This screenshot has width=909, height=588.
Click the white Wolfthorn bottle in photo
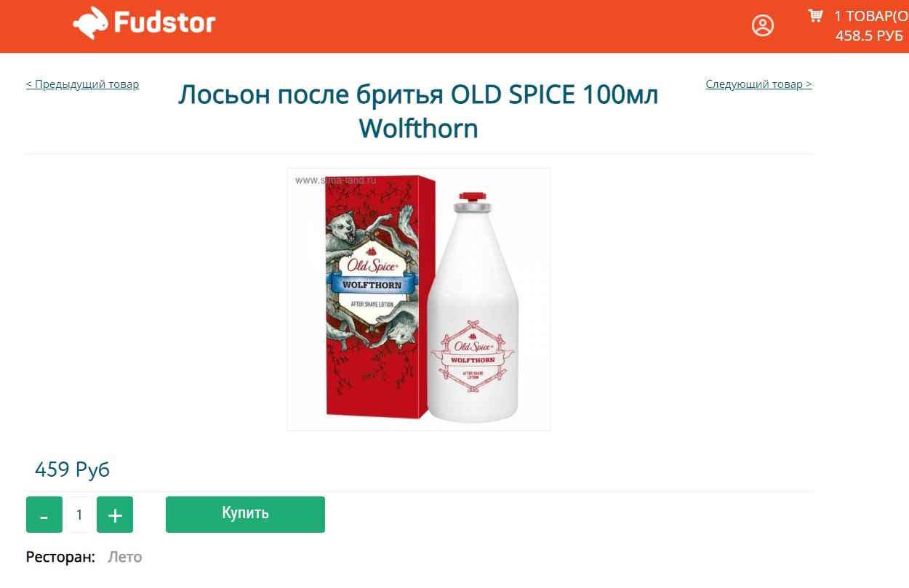point(473,307)
